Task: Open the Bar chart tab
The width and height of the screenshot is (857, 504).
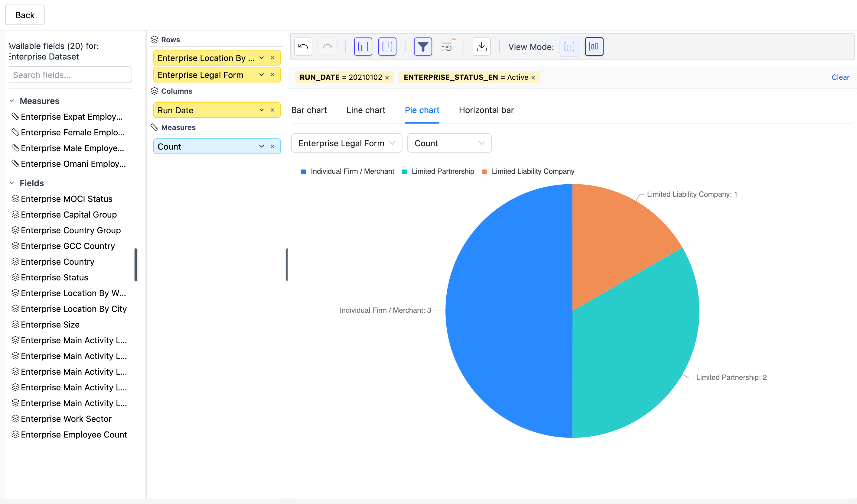Action: (x=309, y=110)
